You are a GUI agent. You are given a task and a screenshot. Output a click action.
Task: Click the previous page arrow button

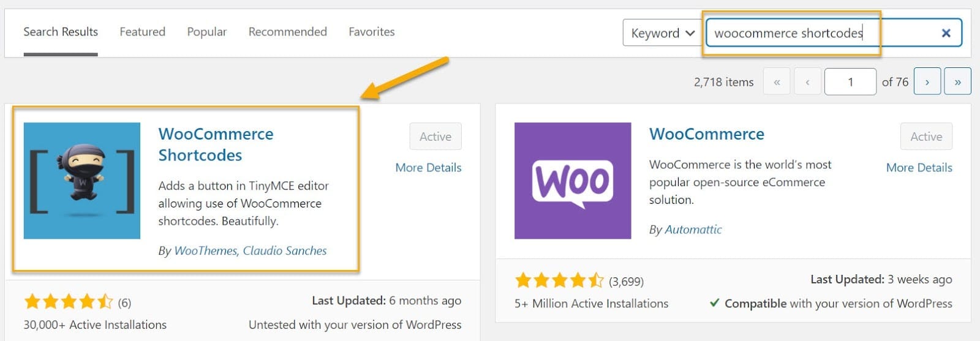pos(807,81)
